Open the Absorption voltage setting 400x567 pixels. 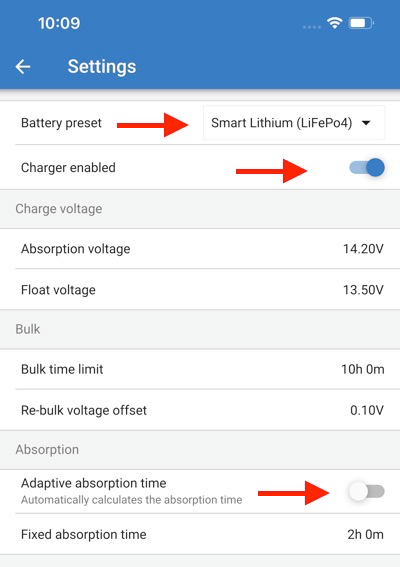[200, 249]
